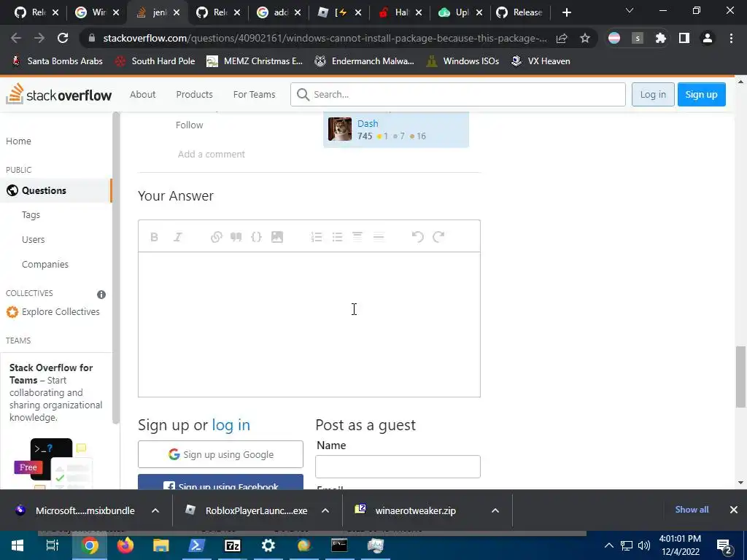Open Windows Start menu
This screenshot has height=560, width=747.
tap(18, 545)
